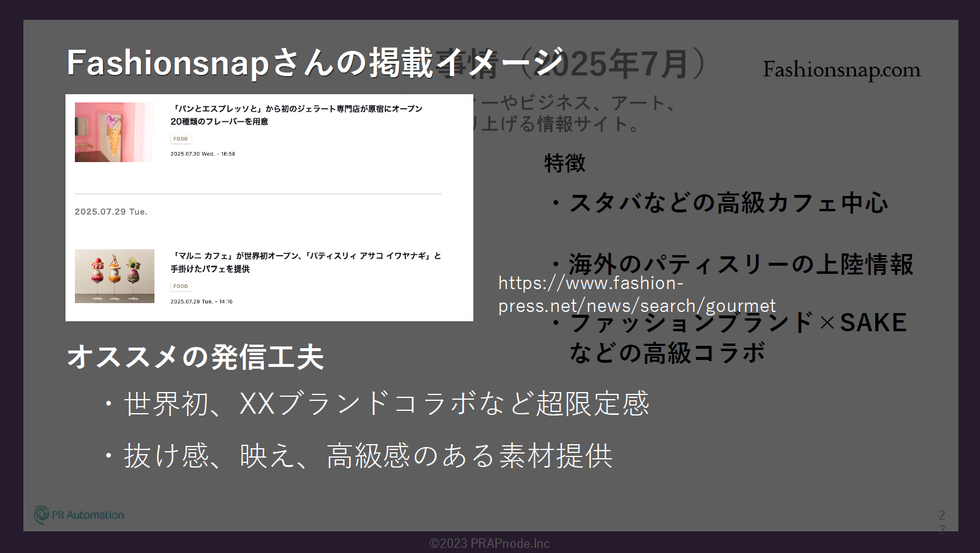This screenshot has height=553, width=980.
Task: Select the オススメの発信工夫 heading
Action: click(x=195, y=357)
